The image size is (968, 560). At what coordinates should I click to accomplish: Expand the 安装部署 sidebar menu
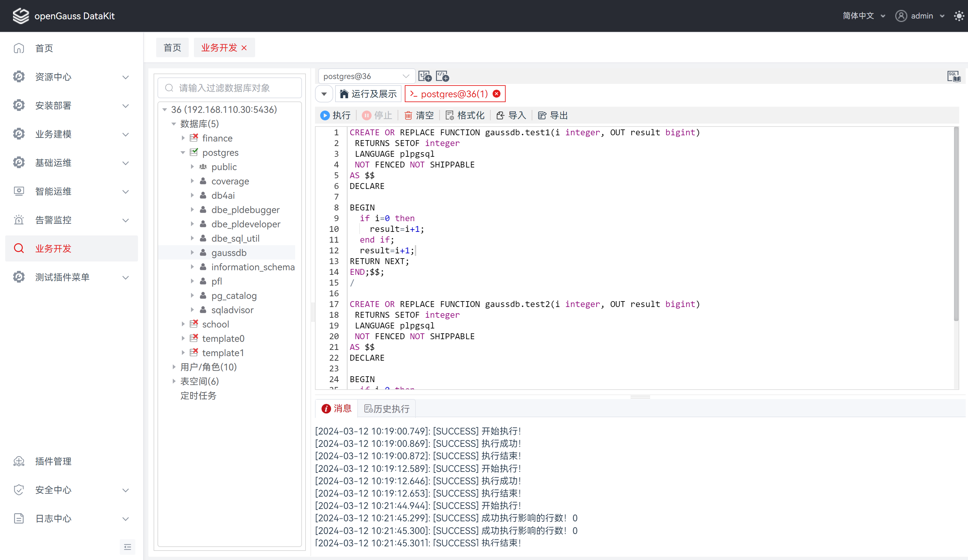[72, 106]
